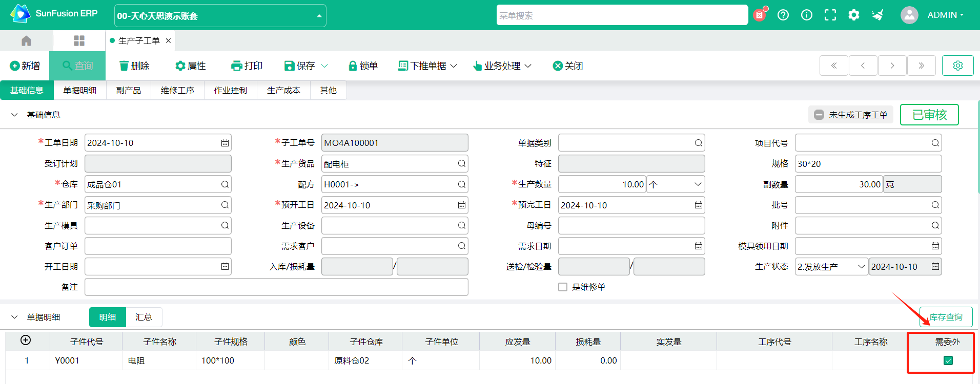
Task: Open the 业务处理 menu
Action: coord(502,66)
